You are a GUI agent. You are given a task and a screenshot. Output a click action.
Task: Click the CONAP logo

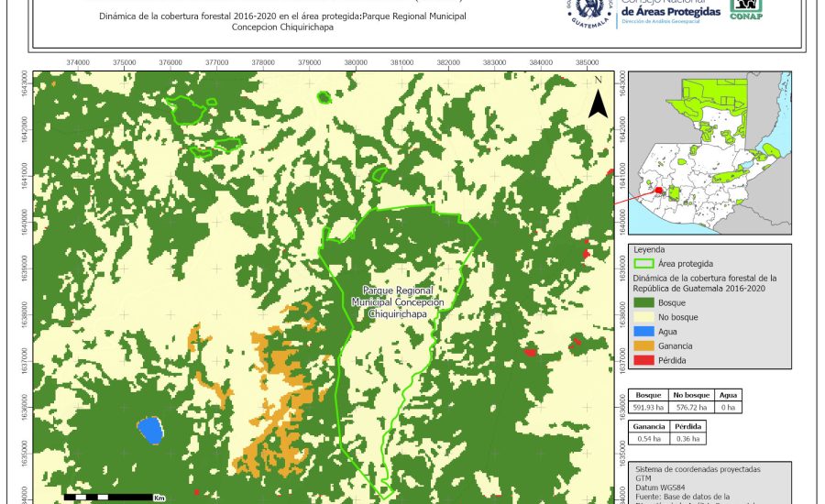point(746,9)
